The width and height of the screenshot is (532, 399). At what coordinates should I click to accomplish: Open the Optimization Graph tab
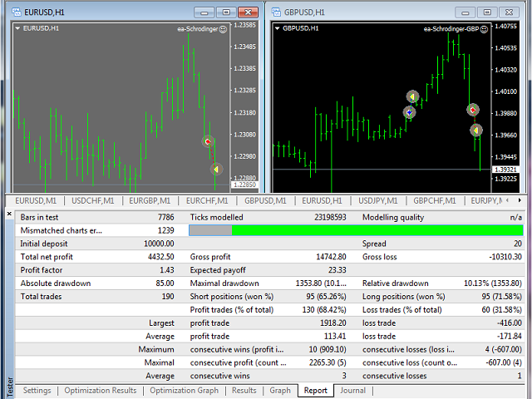click(184, 391)
